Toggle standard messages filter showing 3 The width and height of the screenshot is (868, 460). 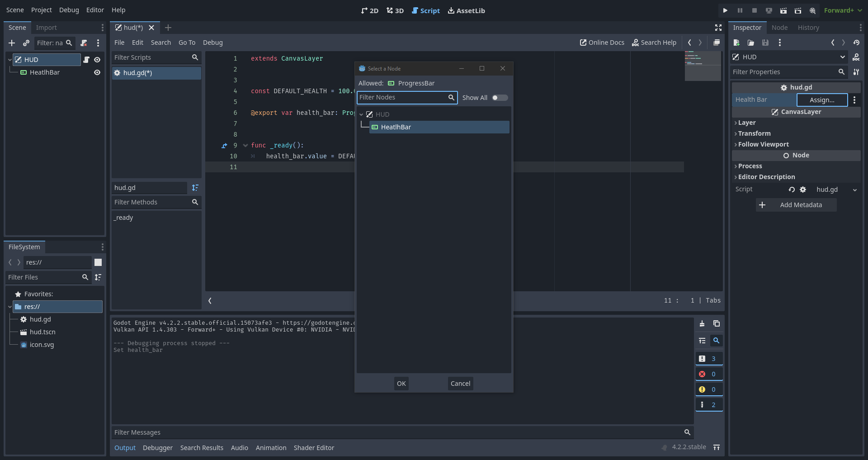pos(709,359)
